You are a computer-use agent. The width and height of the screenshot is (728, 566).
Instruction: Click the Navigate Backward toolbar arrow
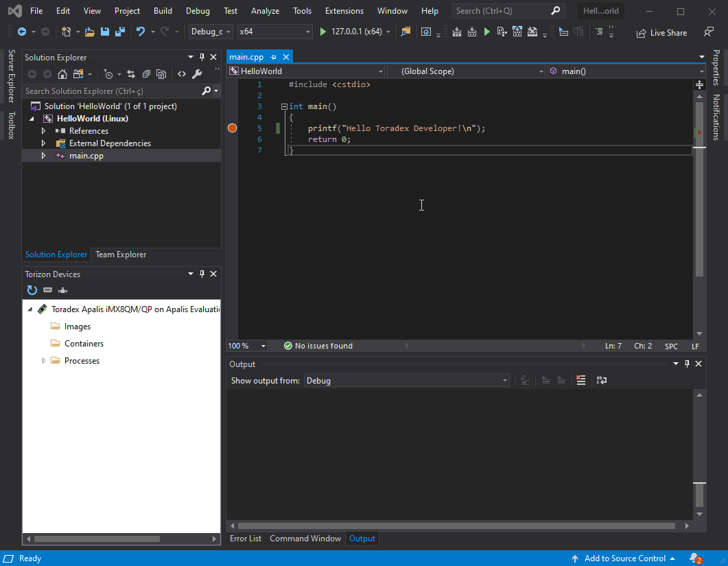tap(22, 32)
